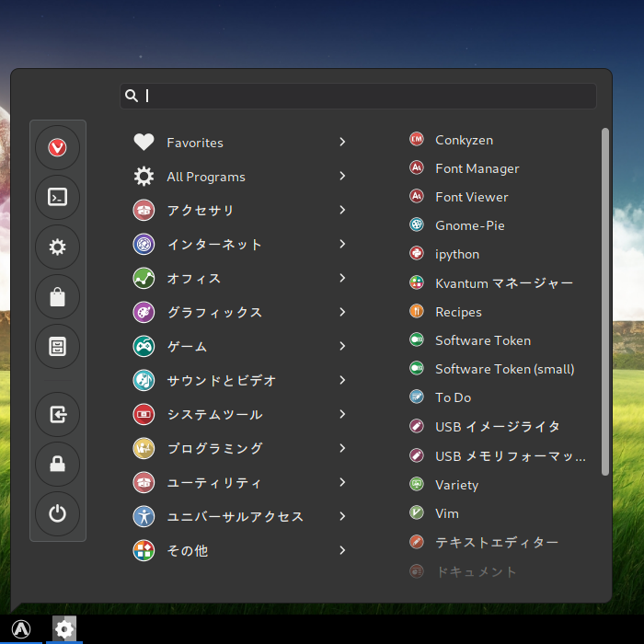Click the Variety app icon
The image size is (644, 644).
pos(417,484)
